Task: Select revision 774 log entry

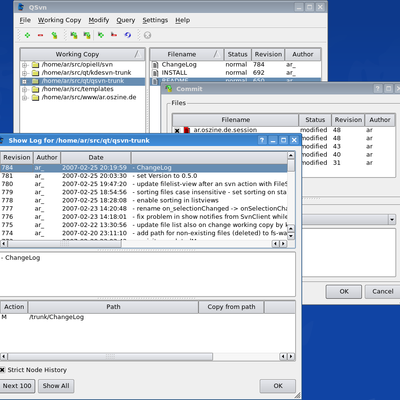Action: pyautogui.click(x=143, y=233)
